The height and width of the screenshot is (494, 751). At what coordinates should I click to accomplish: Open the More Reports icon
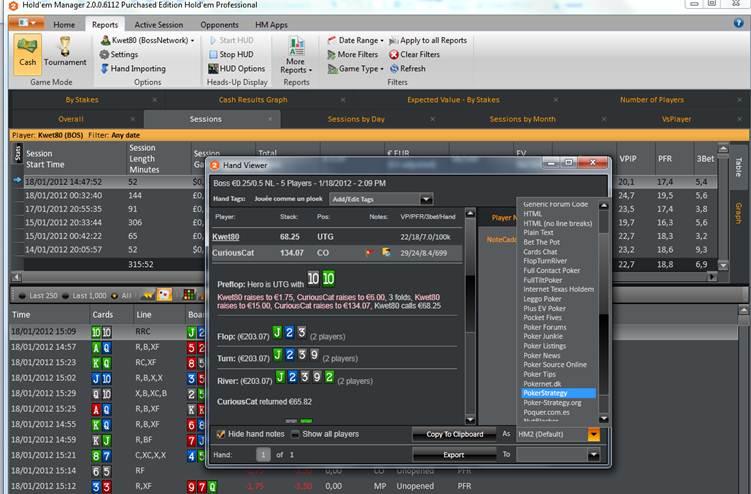tap(296, 46)
